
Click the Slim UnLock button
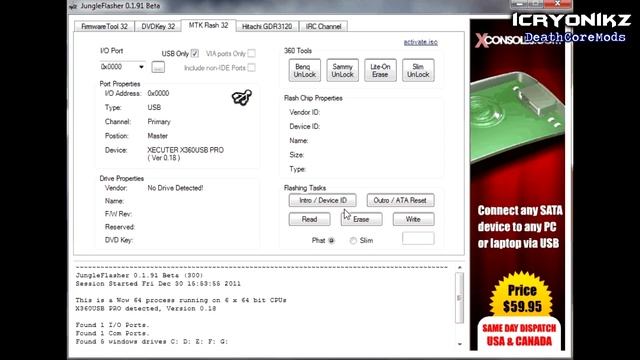coord(418,70)
